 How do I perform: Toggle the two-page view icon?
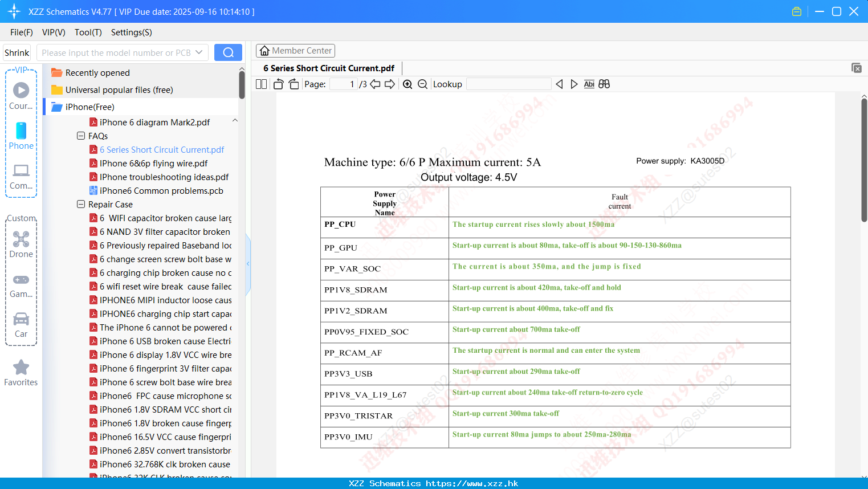tap(261, 84)
